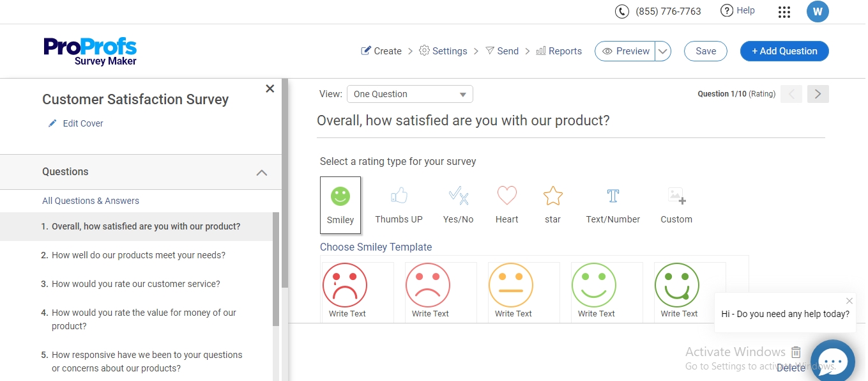868x381 pixels.
Task: Open the View One Question dropdown
Action: tap(409, 93)
